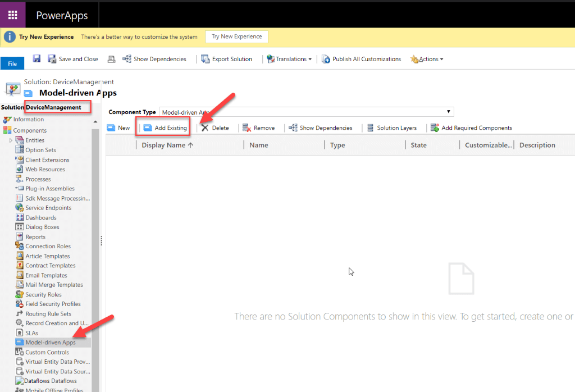Select Mail Merge Templates in the tree
The width and height of the screenshot is (575, 392).
click(x=54, y=285)
